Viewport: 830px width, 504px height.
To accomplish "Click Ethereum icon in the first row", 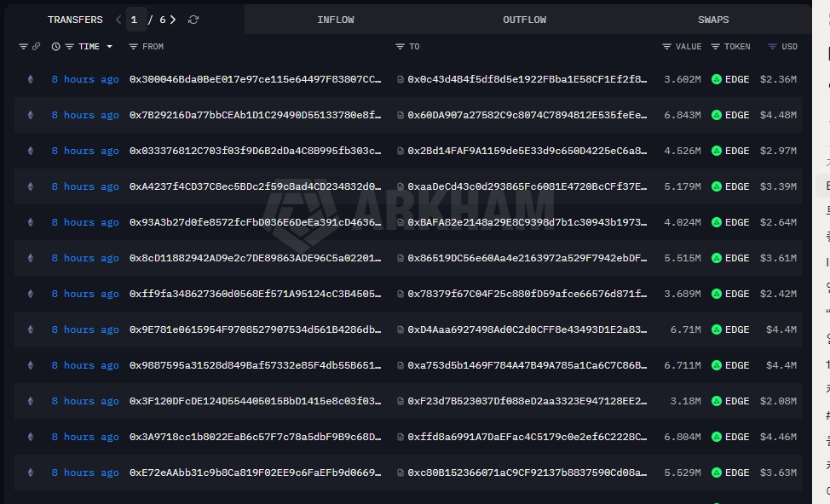I will click(x=32, y=79).
